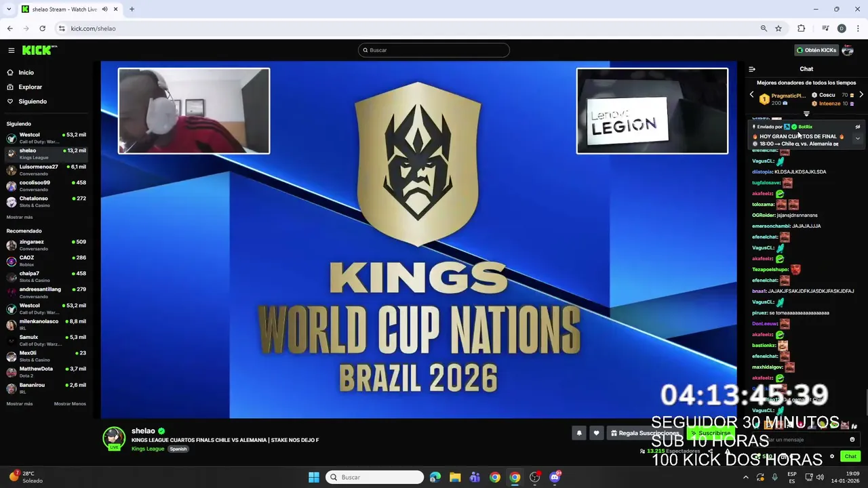Open the tab search dropdown arrow
Image resolution: width=868 pixels, height=488 pixels.
9,9
